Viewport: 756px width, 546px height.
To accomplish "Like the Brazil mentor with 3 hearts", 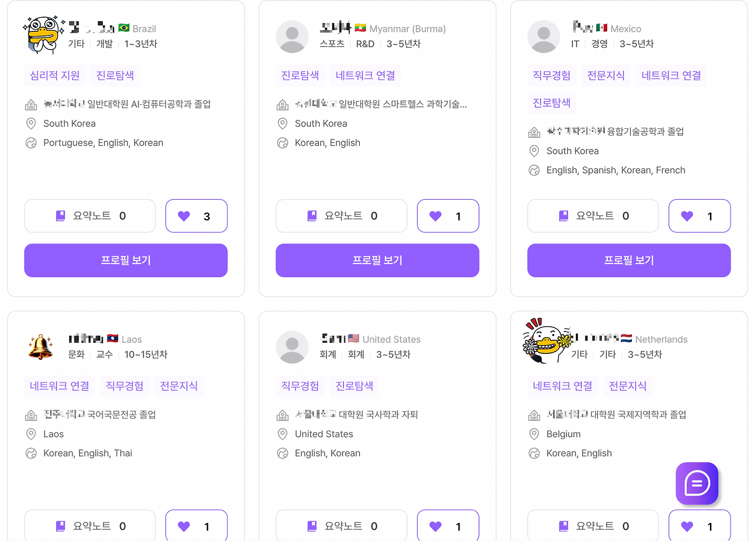I will (196, 216).
